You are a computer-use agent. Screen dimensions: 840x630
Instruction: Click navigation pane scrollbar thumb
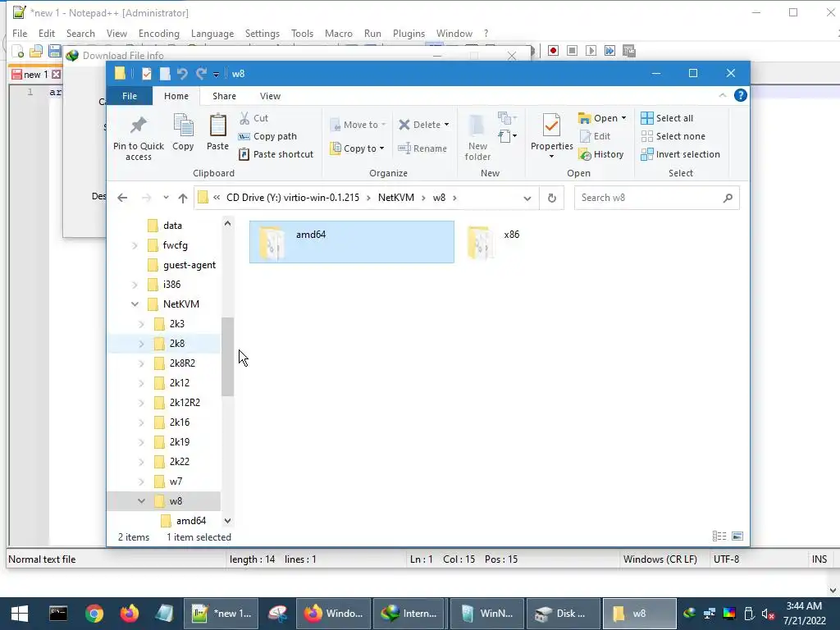tap(228, 357)
